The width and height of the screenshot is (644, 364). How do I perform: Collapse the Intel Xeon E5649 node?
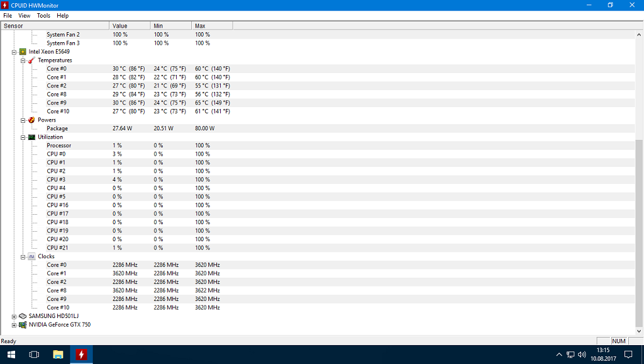[14, 52]
